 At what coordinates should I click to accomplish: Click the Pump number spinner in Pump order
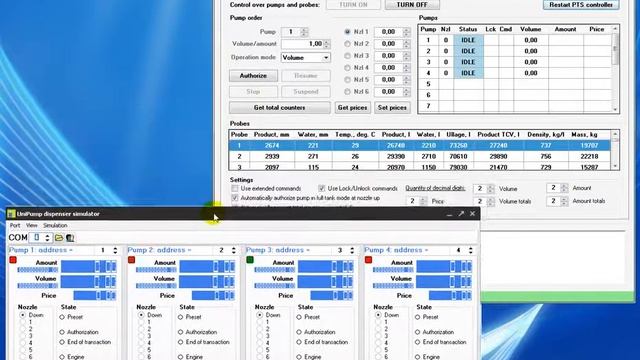[304, 32]
